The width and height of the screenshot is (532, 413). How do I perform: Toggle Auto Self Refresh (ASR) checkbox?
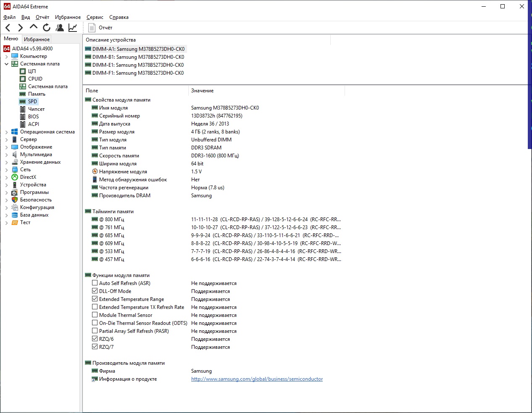[95, 283]
